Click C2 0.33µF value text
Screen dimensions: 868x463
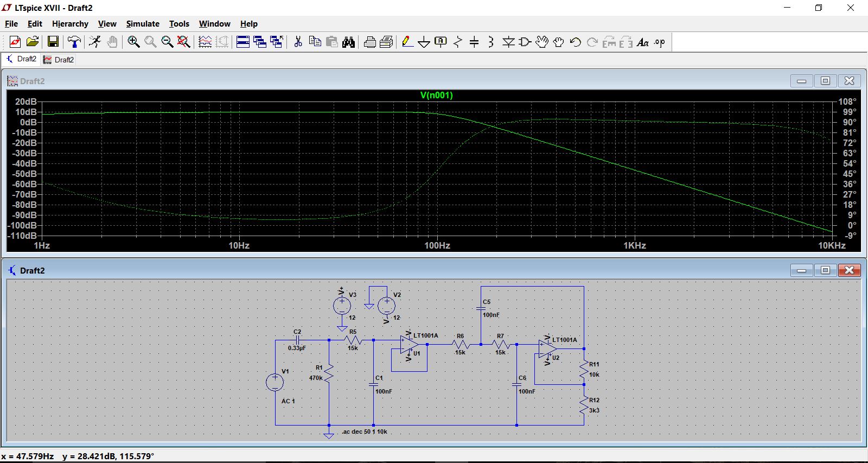pos(297,348)
